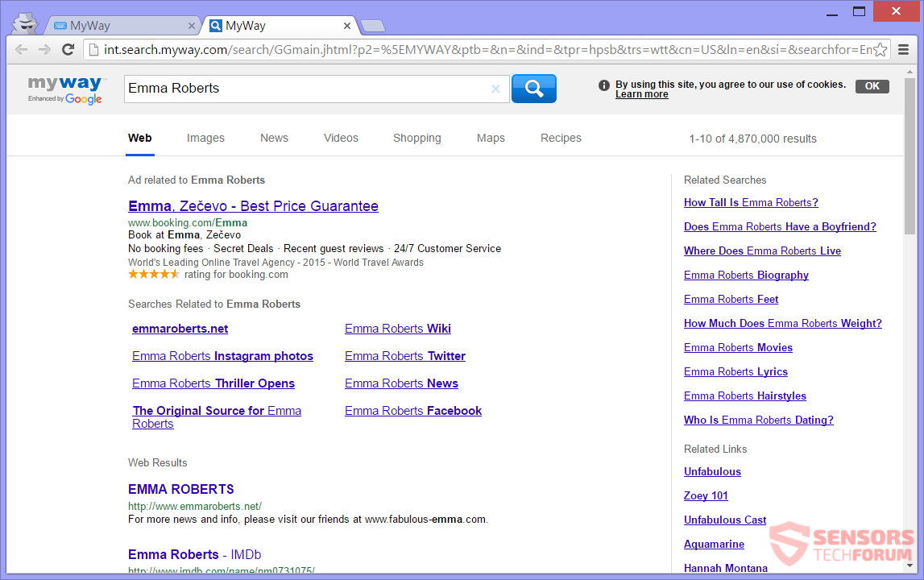Image resolution: width=924 pixels, height=580 pixels.
Task: Click the cookie notice info icon
Action: point(604,85)
